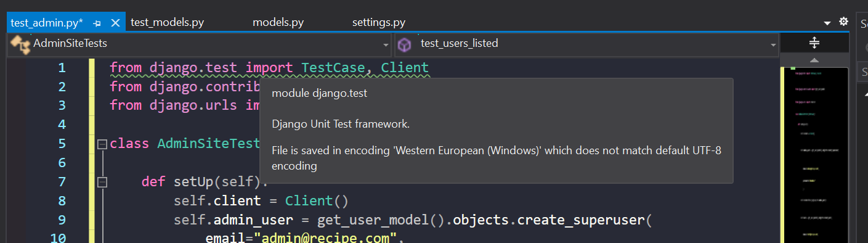Click the Client import on line 1

pyautogui.click(x=405, y=68)
